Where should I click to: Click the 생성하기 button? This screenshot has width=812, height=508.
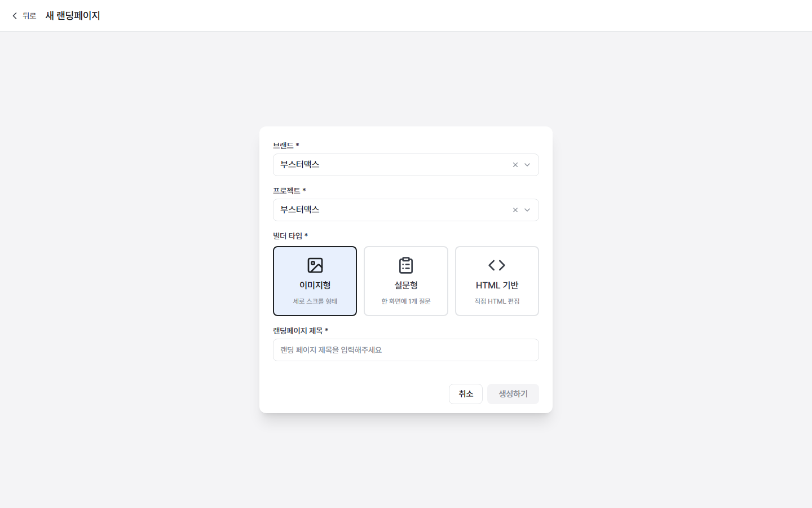pos(513,394)
